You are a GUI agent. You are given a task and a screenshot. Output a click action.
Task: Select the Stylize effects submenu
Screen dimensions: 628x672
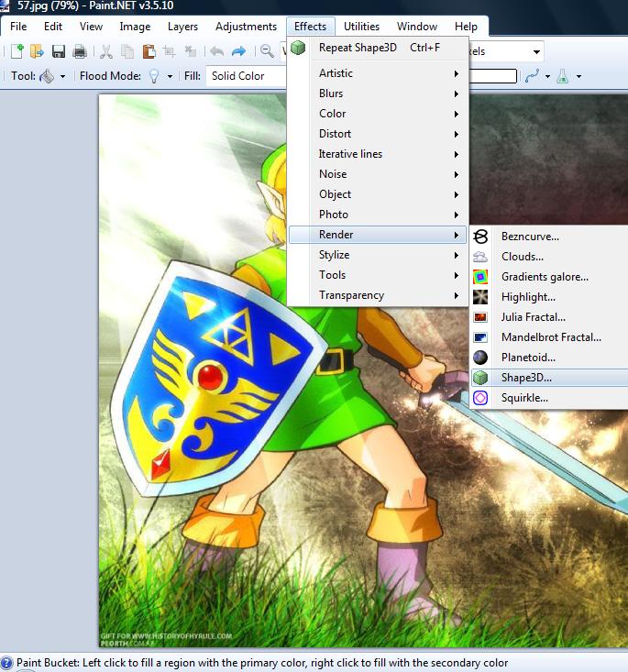coord(378,255)
